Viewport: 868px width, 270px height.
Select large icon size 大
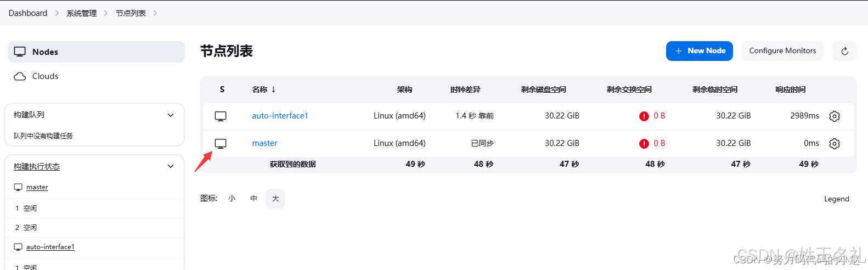pyautogui.click(x=275, y=199)
